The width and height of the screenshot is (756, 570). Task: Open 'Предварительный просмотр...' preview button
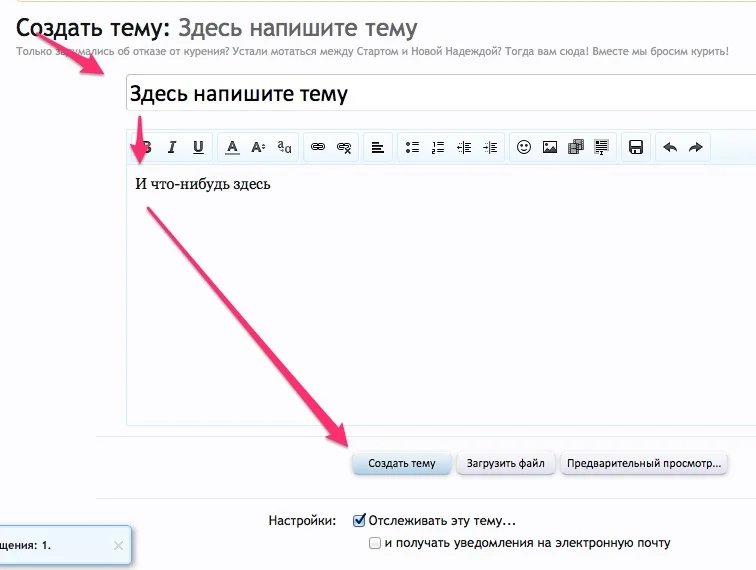pyautogui.click(x=644, y=463)
